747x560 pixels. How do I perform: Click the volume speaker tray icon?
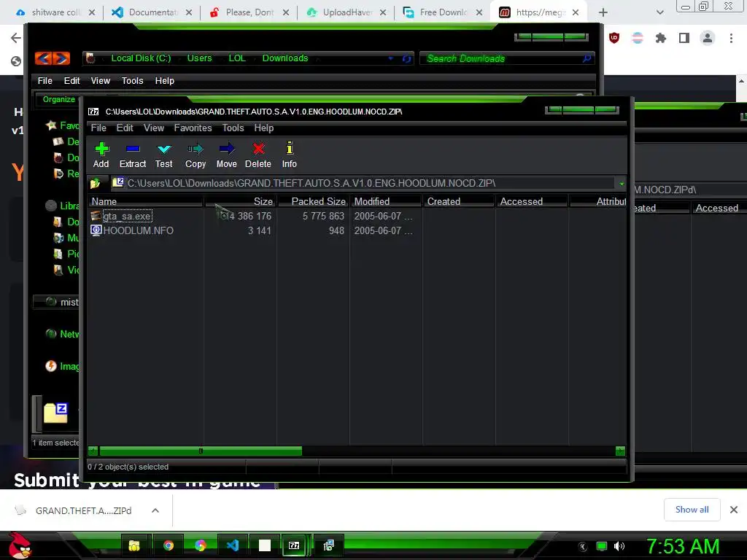pos(619,546)
